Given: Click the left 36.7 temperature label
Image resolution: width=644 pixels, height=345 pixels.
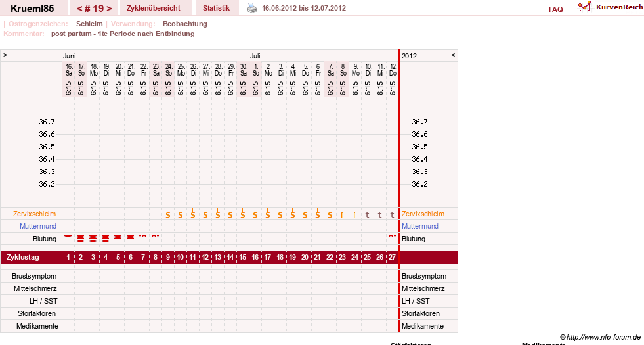Looking at the screenshot, I should (47, 122).
